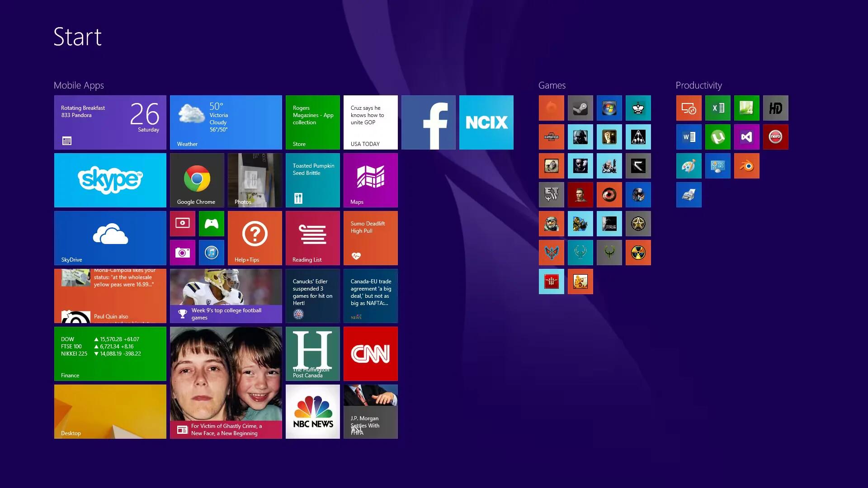
Task: Launch the Medal of Honor game tile
Action: coord(609,224)
